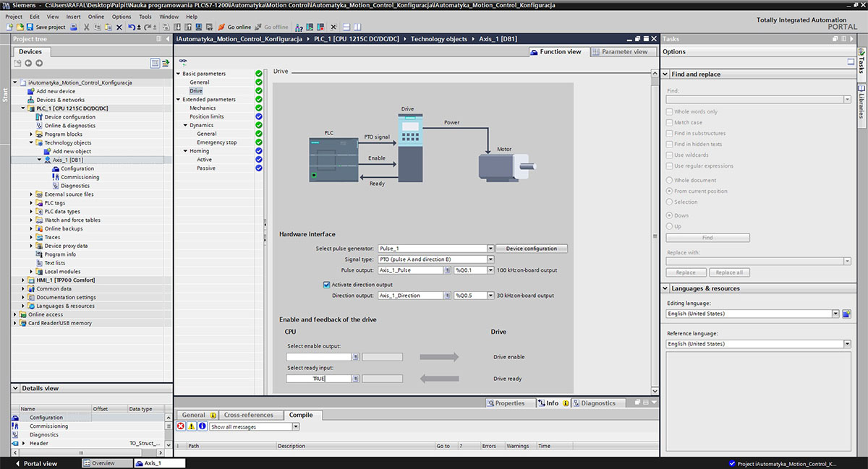This screenshot has width=868, height=469.
Task: Click Device configuration button
Action: pyautogui.click(x=532, y=249)
